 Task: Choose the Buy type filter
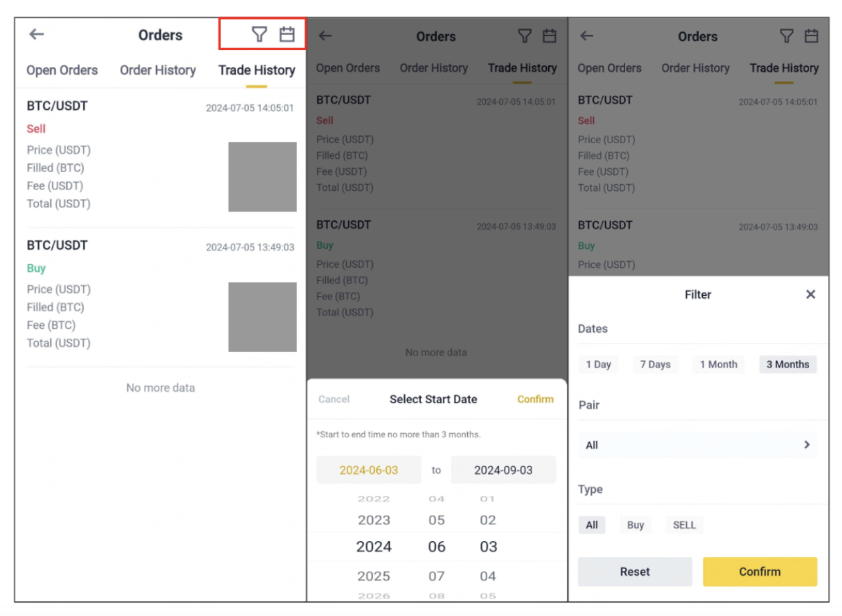pyautogui.click(x=635, y=525)
